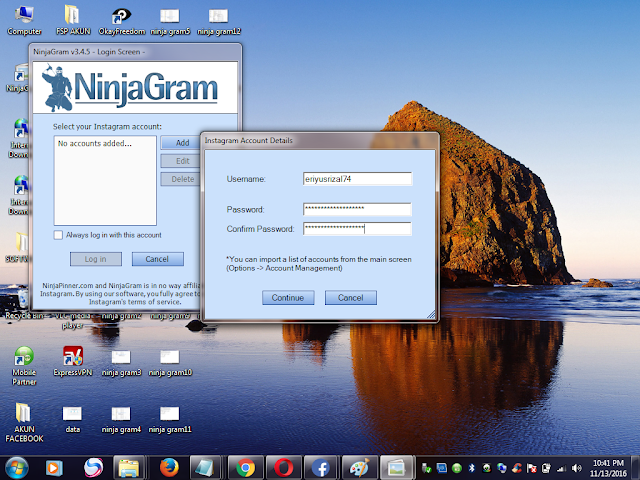The height and width of the screenshot is (480, 640).
Task: Open ninja gram10 desktop file
Action: [170, 362]
